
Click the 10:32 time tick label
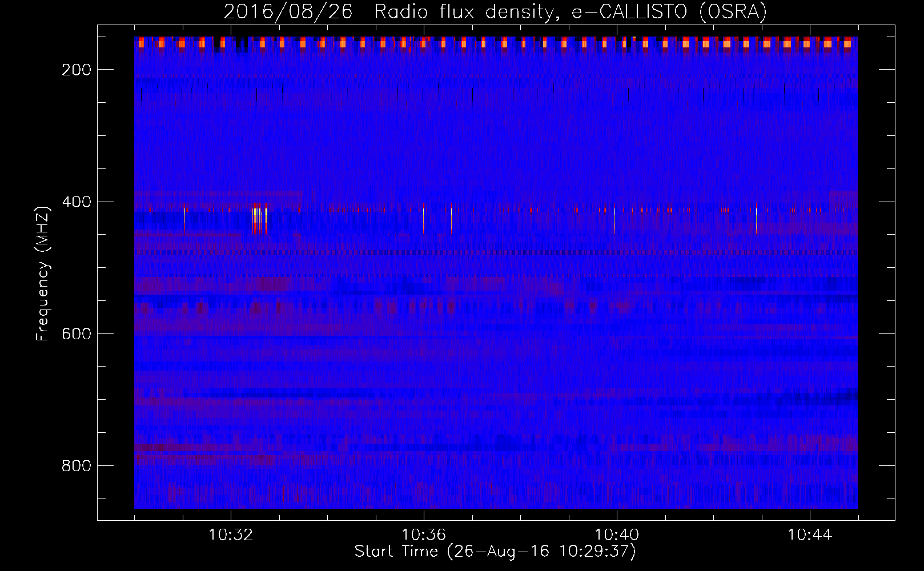click(x=231, y=534)
